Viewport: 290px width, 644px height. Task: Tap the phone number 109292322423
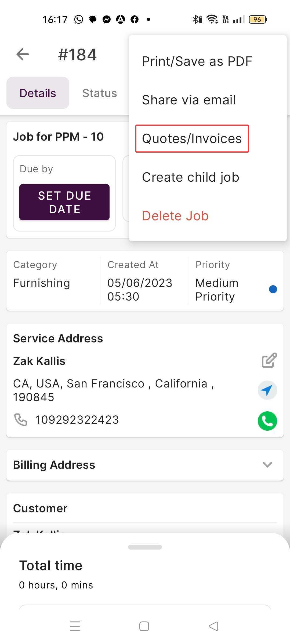click(77, 420)
